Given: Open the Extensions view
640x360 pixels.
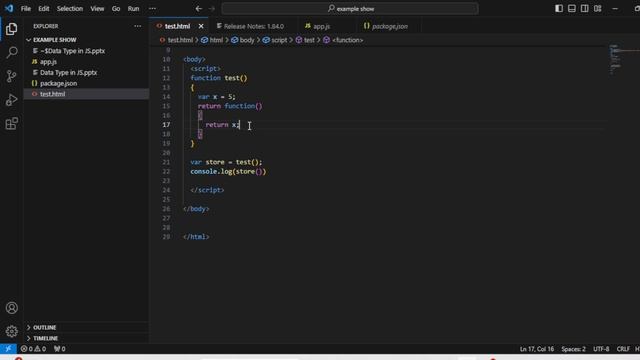Looking at the screenshot, I should coord(11,123).
